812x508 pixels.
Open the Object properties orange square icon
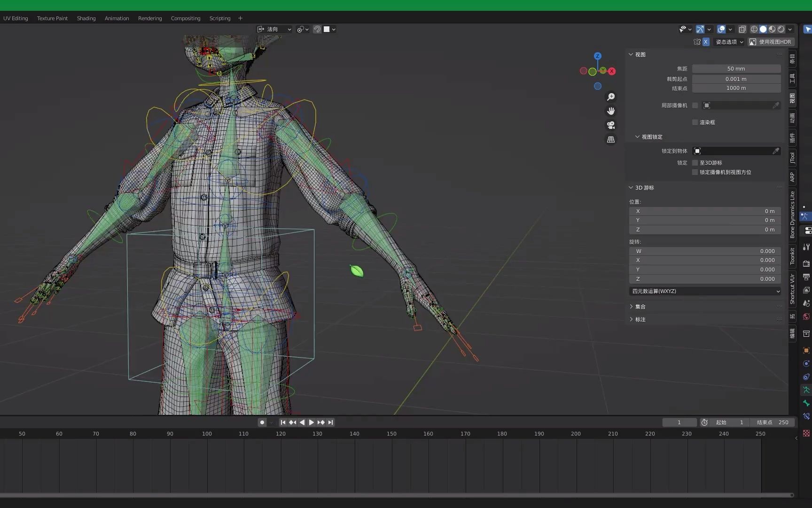coord(806,350)
